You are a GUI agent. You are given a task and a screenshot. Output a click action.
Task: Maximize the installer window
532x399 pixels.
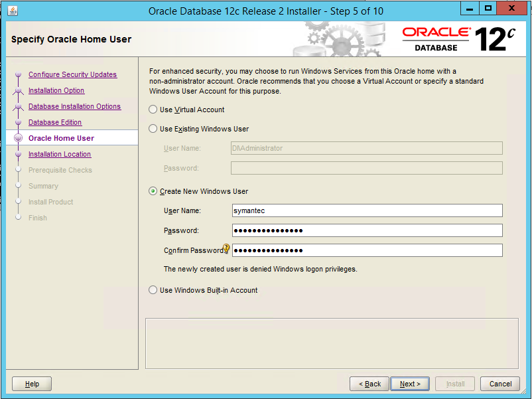(488, 9)
